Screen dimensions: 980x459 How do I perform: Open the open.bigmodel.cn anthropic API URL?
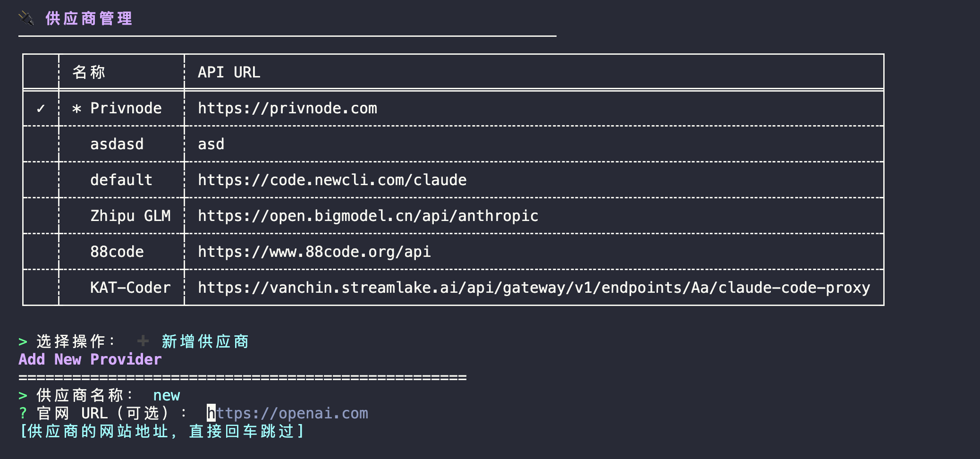click(368, 216)
